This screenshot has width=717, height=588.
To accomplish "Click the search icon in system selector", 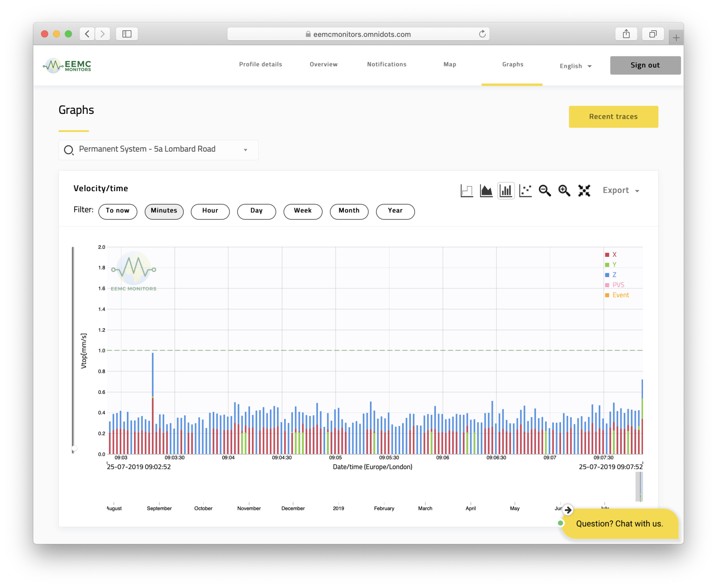I will [x=69, y=150].
